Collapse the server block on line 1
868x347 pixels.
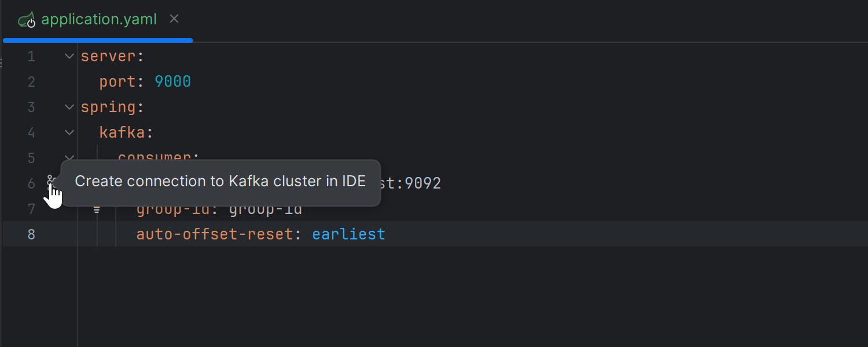[x=69, y=56]
